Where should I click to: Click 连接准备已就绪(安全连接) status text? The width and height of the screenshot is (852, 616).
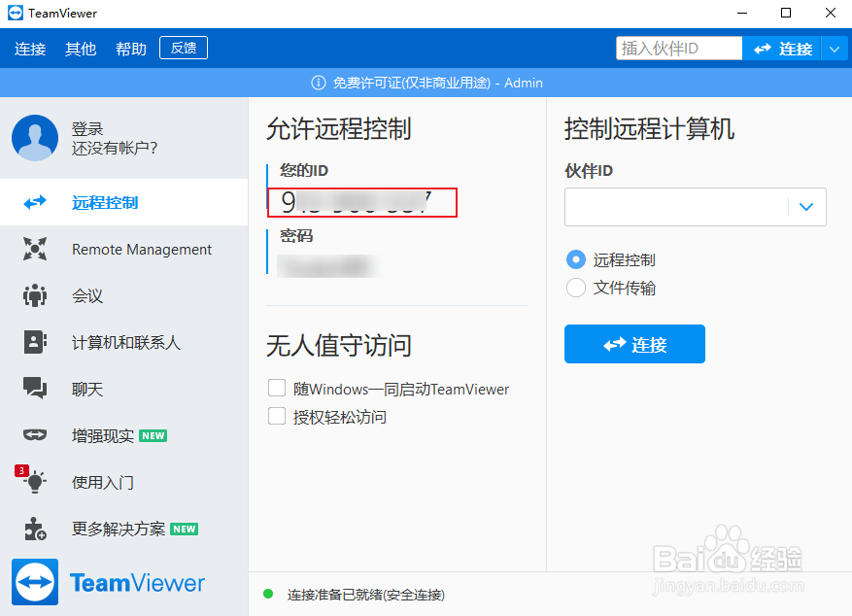click(366, 595)
